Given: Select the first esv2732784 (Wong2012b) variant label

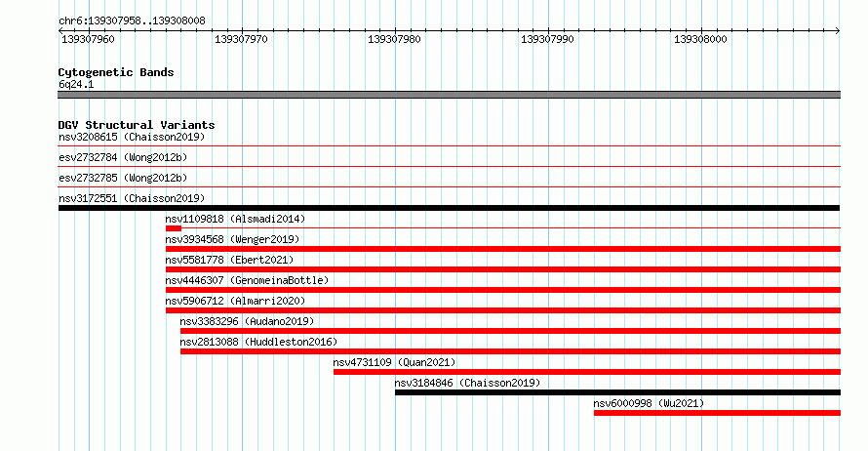Looking at the screenshot, I should point(123,157).
